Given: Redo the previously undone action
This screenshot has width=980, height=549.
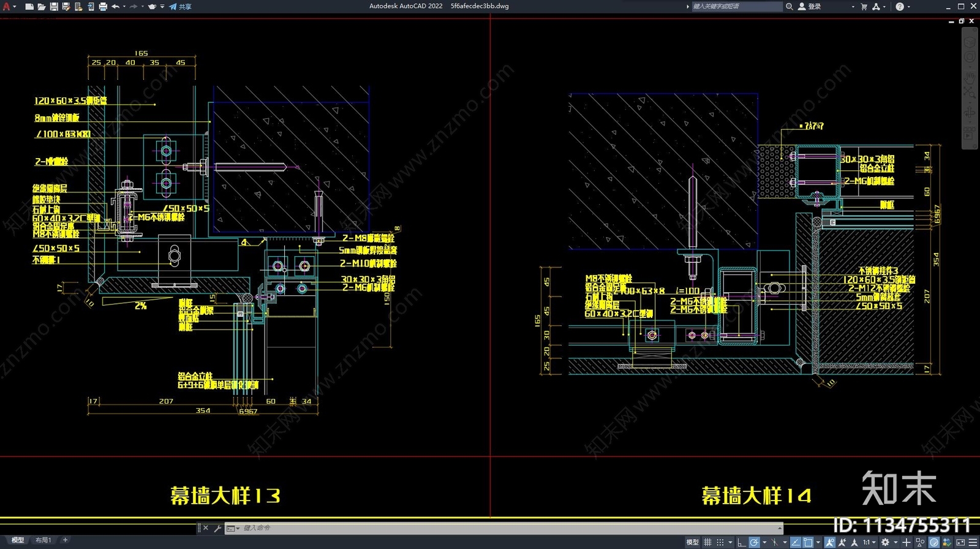Looking at the screenshot, I should (x=134, y=7).
